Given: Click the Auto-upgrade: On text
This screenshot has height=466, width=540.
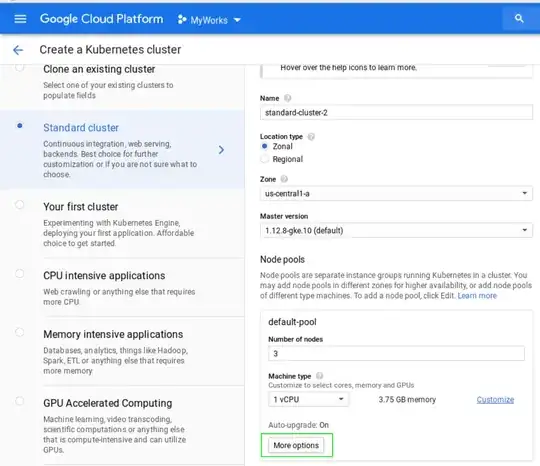Looking at the screenshot, I should 298,425.
